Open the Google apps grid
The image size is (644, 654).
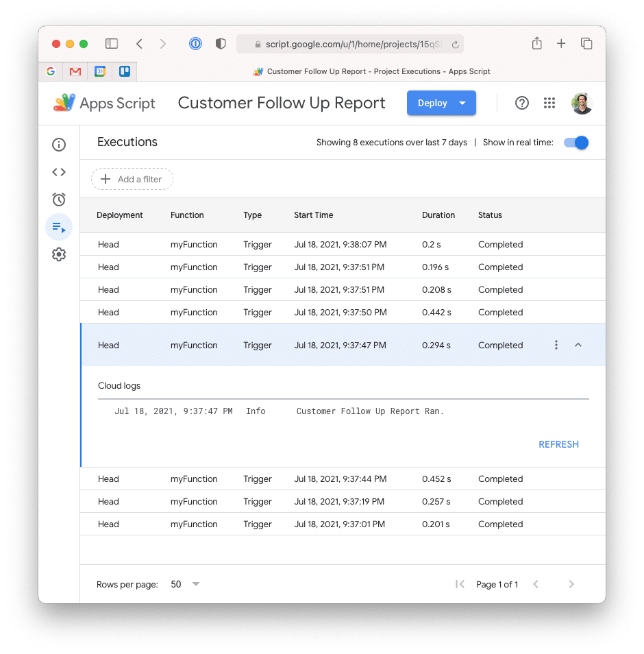click(x=549, y=103)
